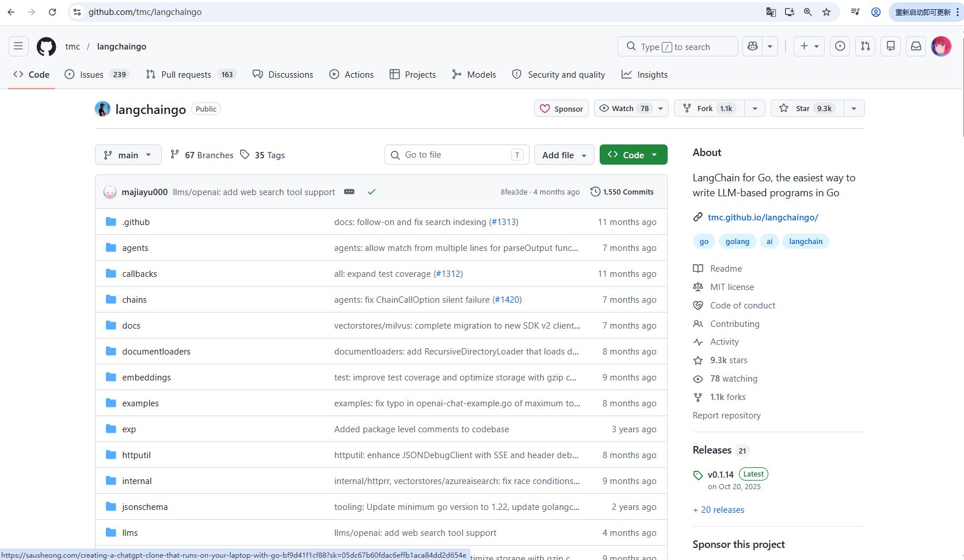Screen dimensions: 964x560
Task: Switch to the Code tab
Action: 32,75
